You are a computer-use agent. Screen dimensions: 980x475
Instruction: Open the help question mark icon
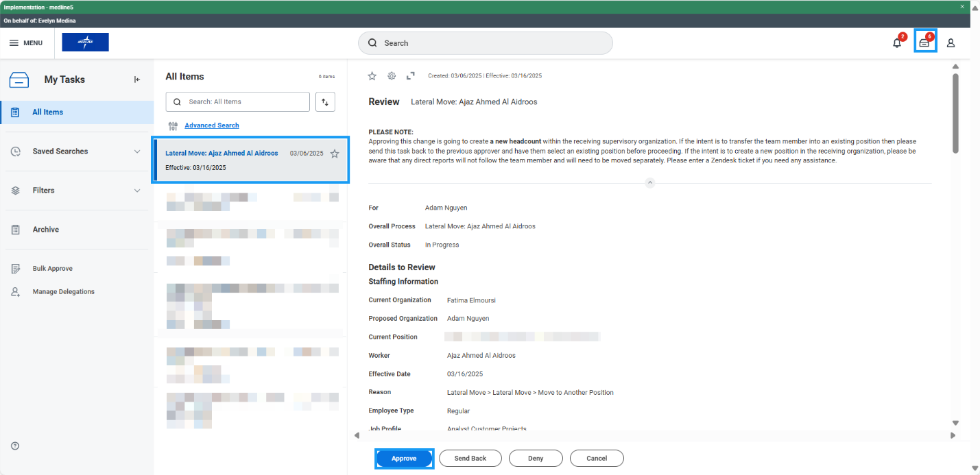tap(15, 446)
